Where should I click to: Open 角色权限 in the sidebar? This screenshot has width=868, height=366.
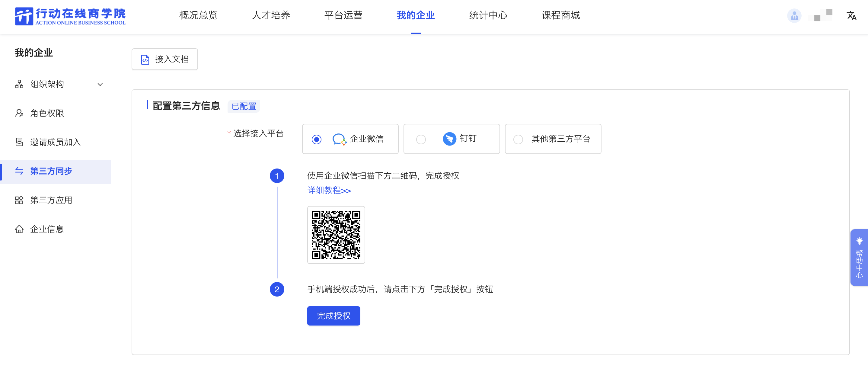click(x=56, y=113)
